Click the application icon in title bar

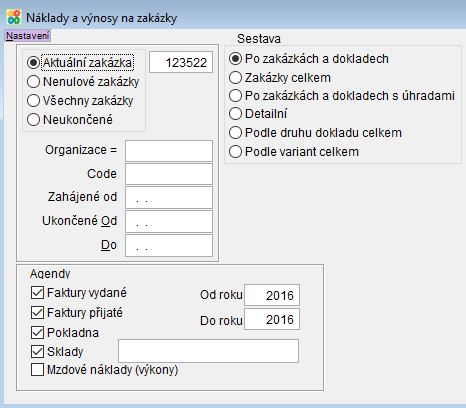(14, 17)
